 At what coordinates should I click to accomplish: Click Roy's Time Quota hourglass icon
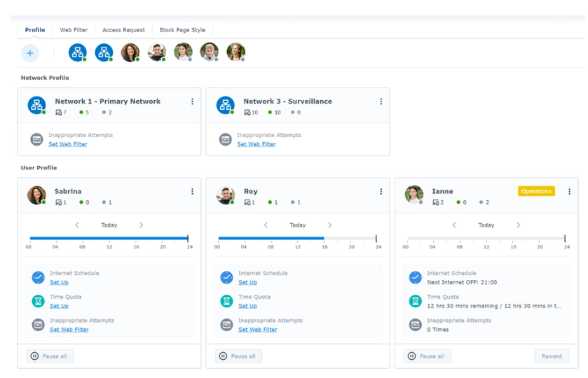click(x=226, y=301)
